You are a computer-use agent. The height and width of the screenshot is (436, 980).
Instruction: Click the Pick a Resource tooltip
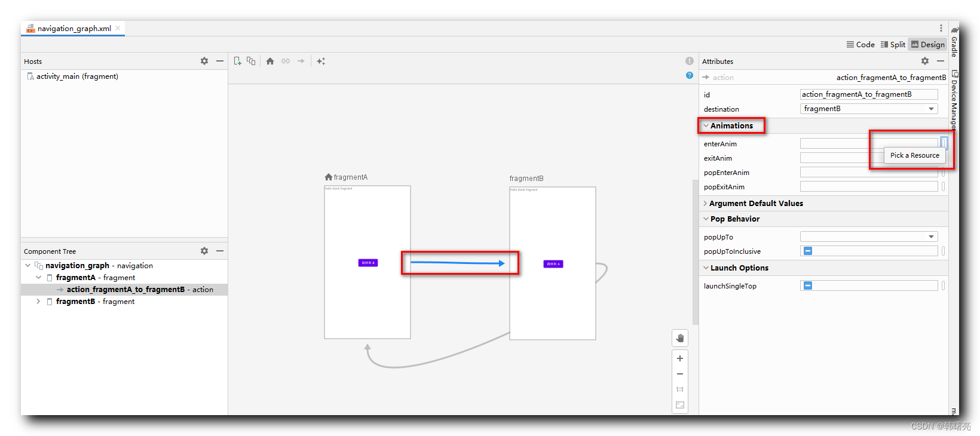click(x=914, y=155)
